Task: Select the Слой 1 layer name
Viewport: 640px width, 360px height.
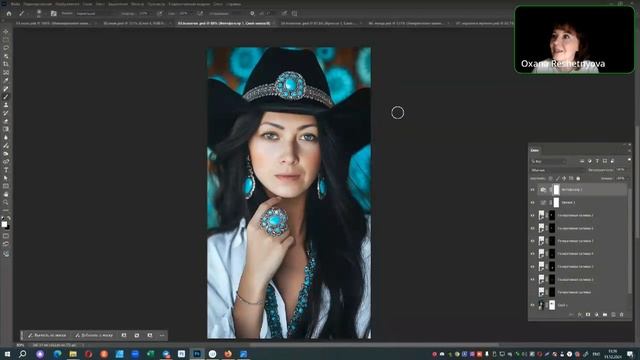Action: (x=562, y=305)
